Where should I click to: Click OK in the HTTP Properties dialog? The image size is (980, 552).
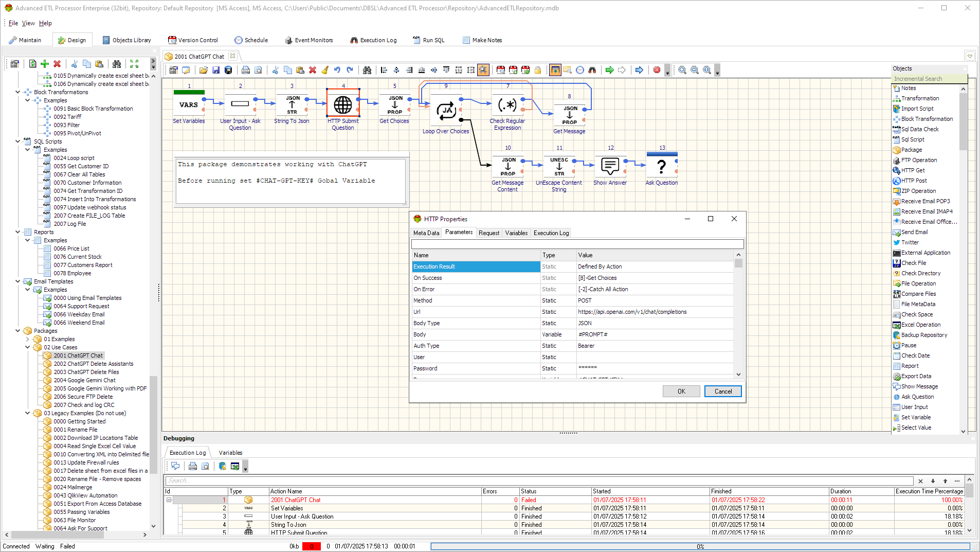click(x=681, y=391)
